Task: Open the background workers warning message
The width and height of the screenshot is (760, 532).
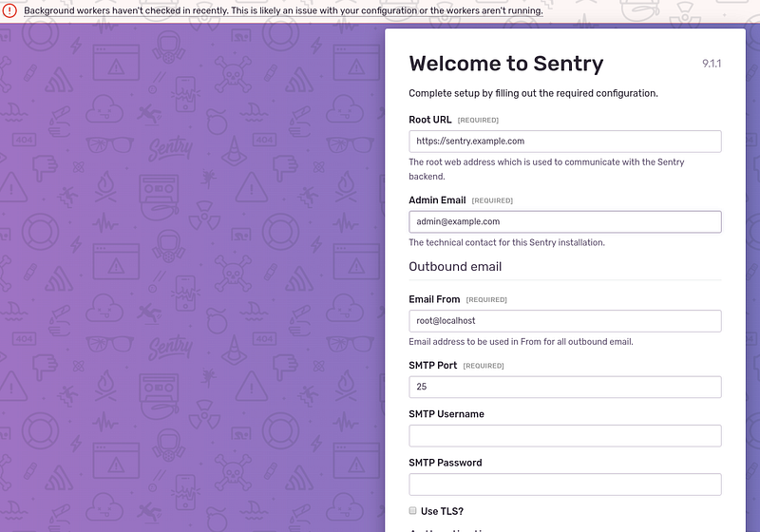Action: point(283,10)
